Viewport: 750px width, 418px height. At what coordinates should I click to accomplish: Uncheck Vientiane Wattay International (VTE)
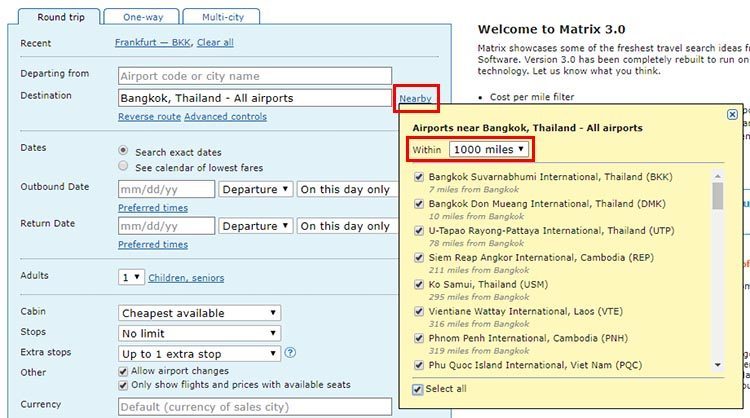click(x=419, y=311)
